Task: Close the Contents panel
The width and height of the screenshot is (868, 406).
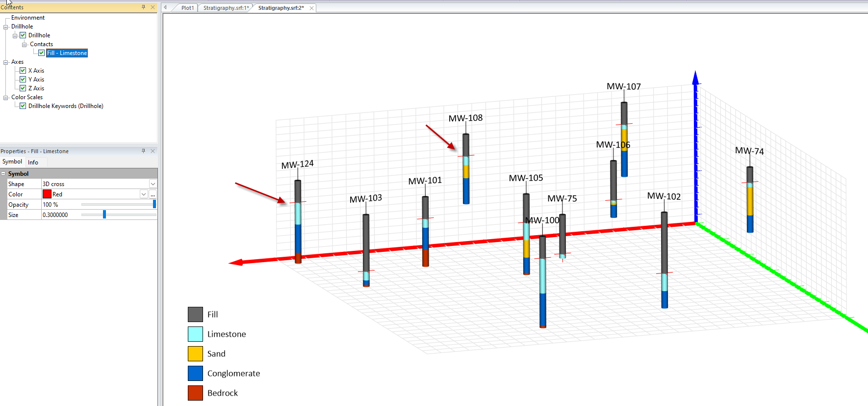Action: click(153, 7)
